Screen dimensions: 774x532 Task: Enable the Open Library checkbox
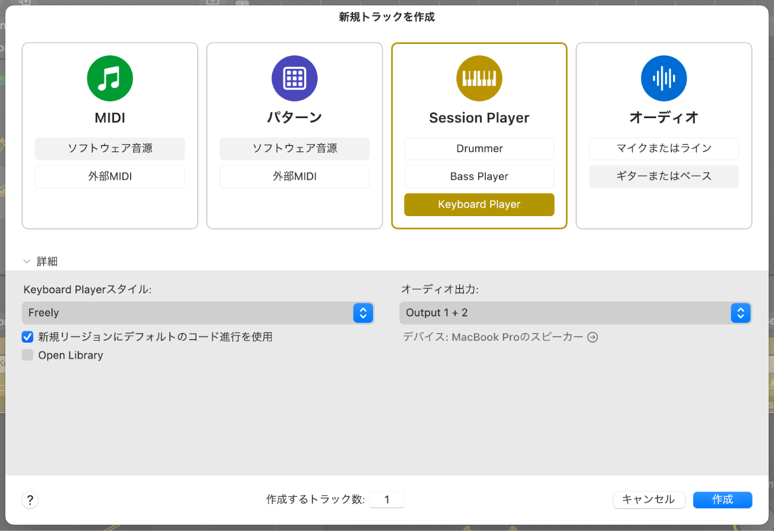tap(27, 354)
